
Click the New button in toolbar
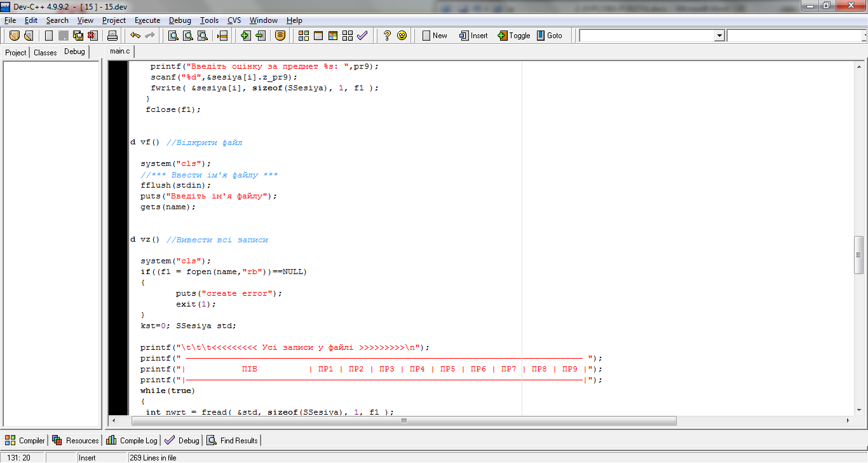[435, 36]
